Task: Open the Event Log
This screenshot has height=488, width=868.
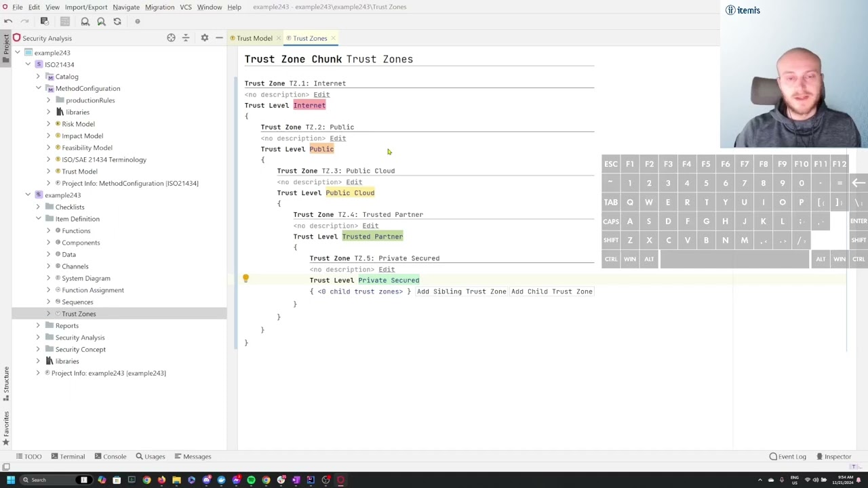Action: (x=787, y=456)
